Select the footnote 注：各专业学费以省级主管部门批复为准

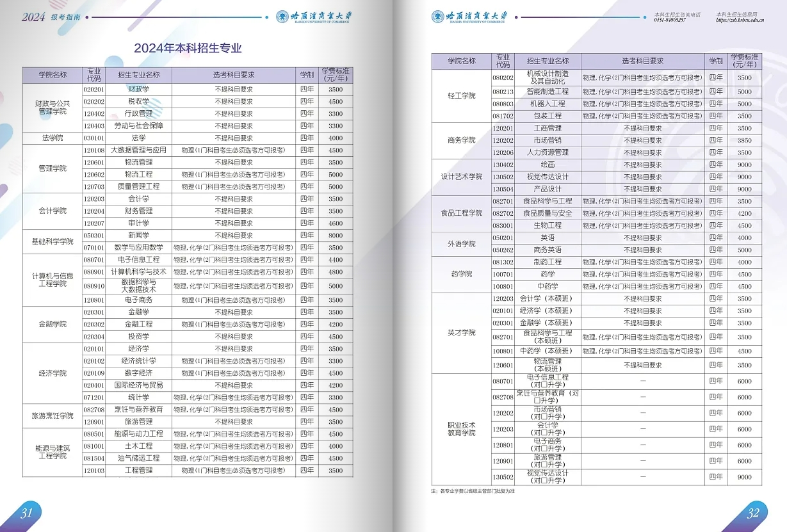(473, 491)
